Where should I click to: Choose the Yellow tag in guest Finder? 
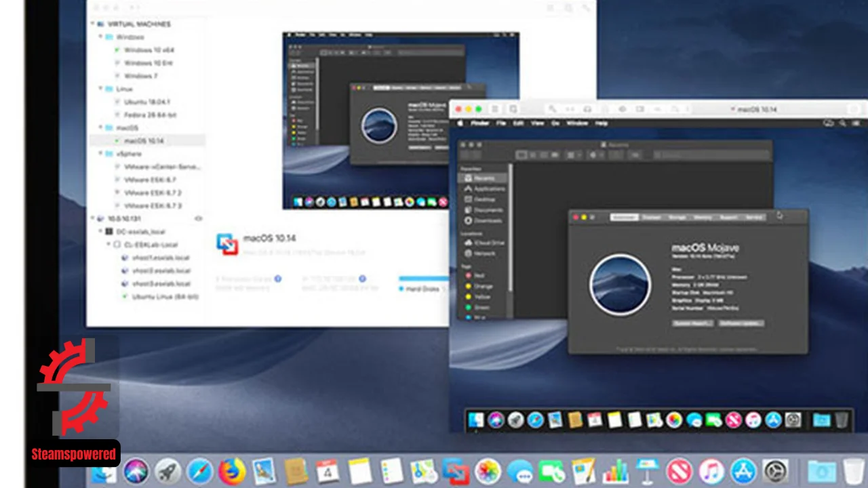(477, 297)
